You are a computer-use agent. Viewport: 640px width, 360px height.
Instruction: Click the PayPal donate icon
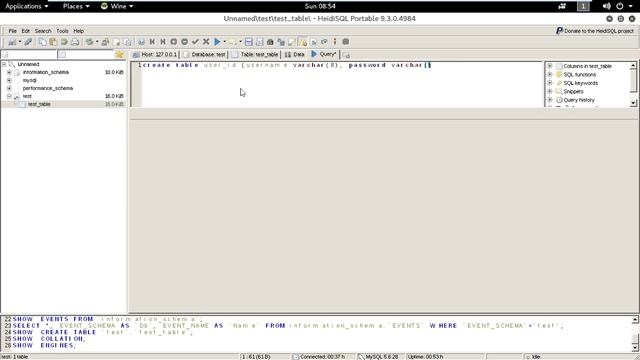560,31
